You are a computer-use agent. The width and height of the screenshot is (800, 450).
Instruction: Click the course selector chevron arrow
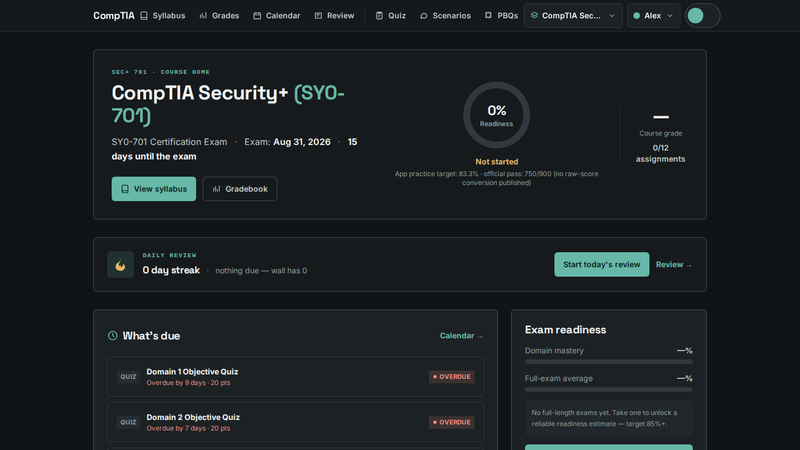tap(612, 16)
